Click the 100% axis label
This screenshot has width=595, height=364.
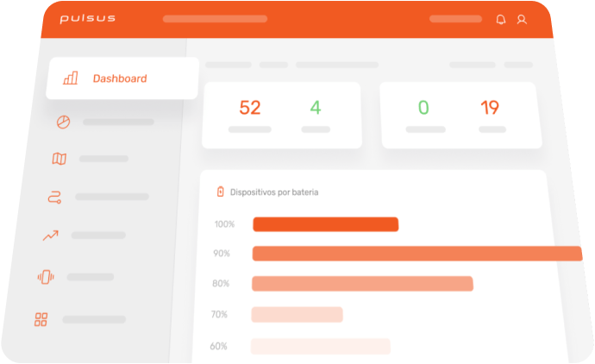[224, 224]
